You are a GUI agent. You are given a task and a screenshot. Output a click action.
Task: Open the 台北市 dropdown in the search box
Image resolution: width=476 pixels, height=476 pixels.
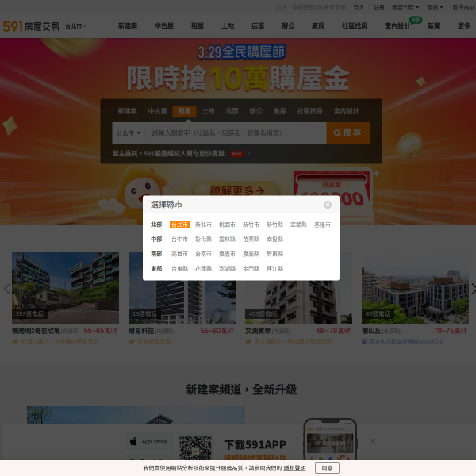click(x=129, y=133)
